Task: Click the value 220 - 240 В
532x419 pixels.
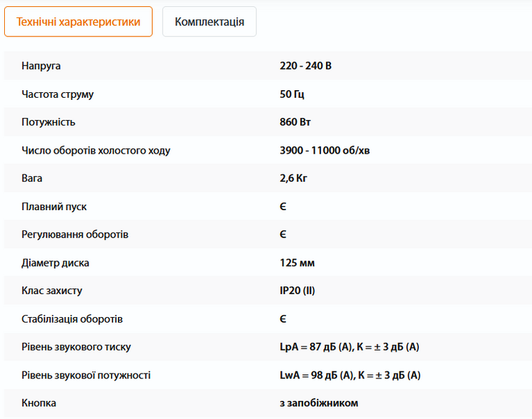Action: [x=305, y=66]
